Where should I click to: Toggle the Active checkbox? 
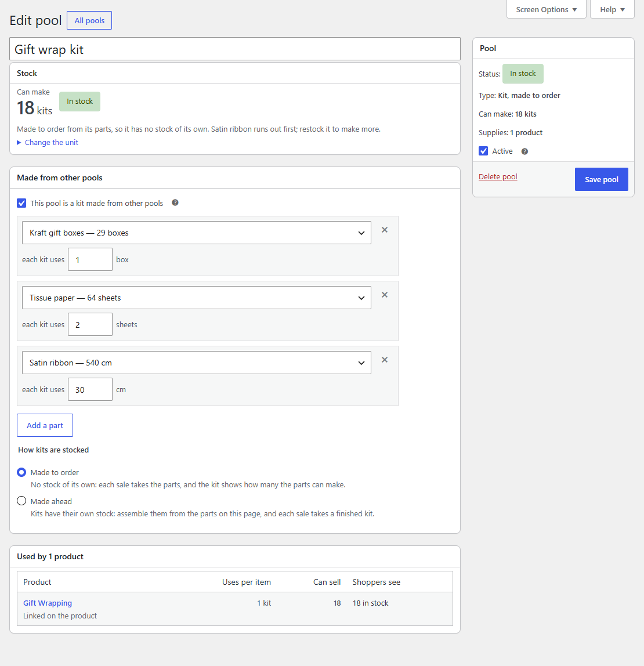483,151
